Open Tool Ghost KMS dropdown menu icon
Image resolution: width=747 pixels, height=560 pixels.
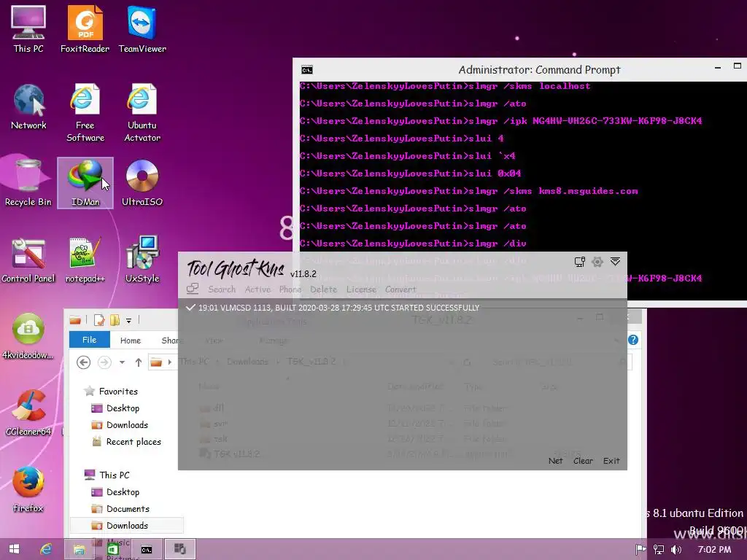(x=615, y=262)
